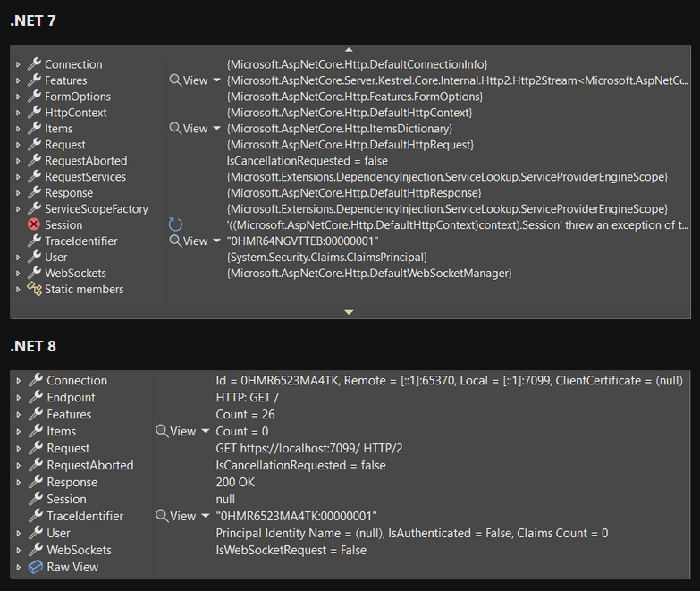The width and height of the screenshot is (700, 591).
Task: Click the value 'HTTP: GET /'
Action: [x=248, y=397]
